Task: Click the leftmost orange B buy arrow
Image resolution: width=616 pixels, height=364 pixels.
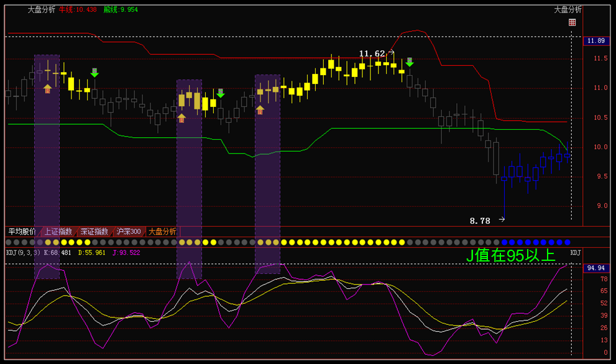Action: (47, 89)
